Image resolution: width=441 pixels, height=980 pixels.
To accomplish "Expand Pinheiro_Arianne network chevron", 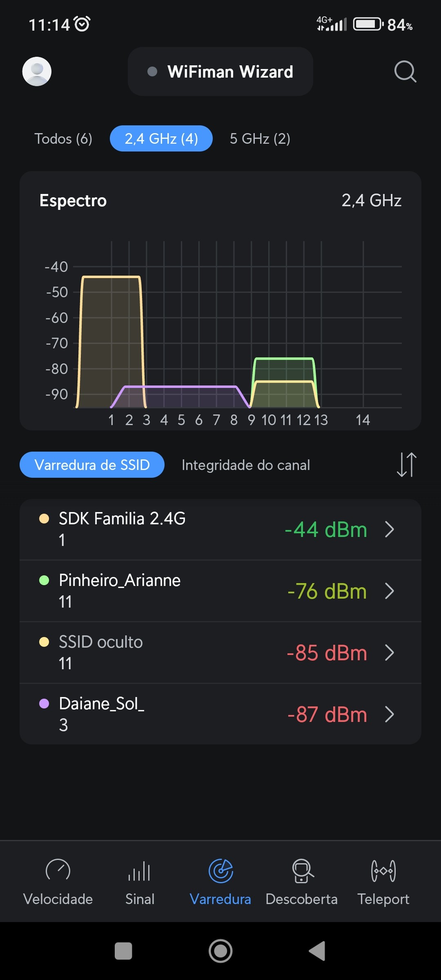I will (x=390, y=591).
